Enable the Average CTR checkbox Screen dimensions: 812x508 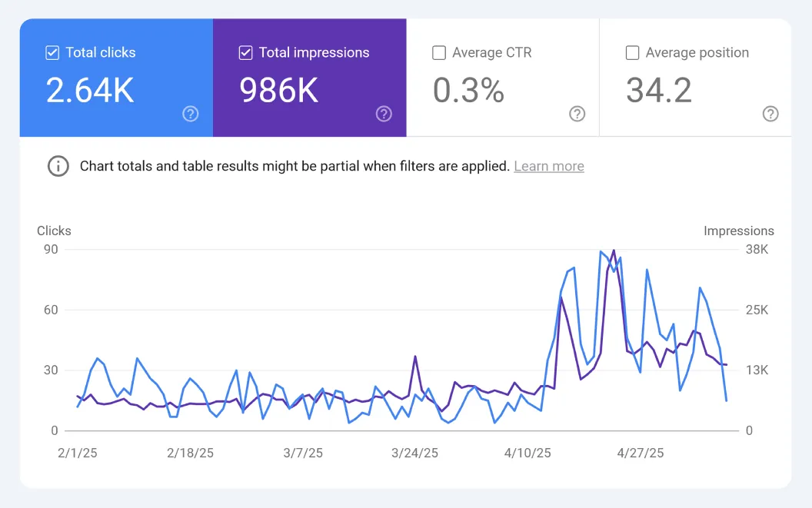point(439,52)
